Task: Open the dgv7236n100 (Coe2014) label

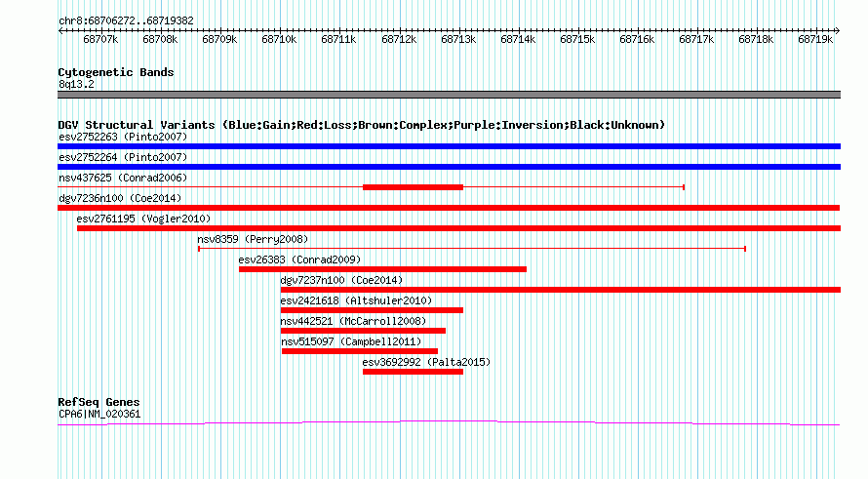Action: (120, 198)
